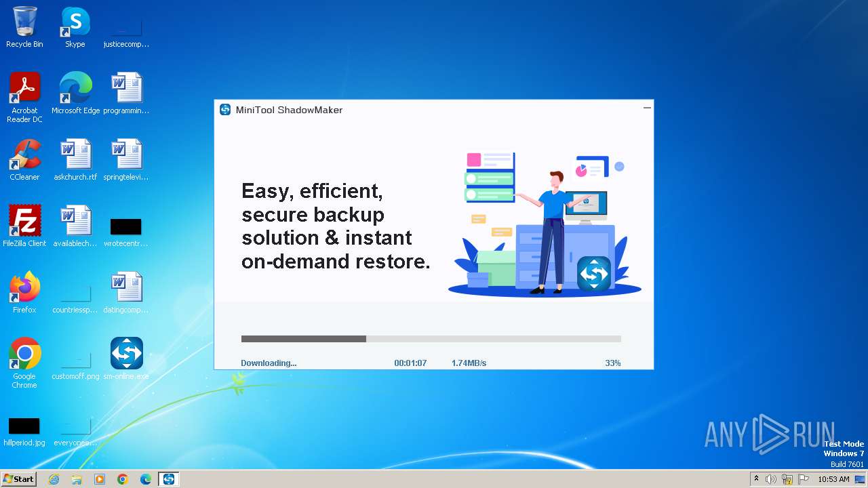This screenshot has width=868, height=488.
Task: Open Windows Explorer from the taskbar
Action: 77,479
